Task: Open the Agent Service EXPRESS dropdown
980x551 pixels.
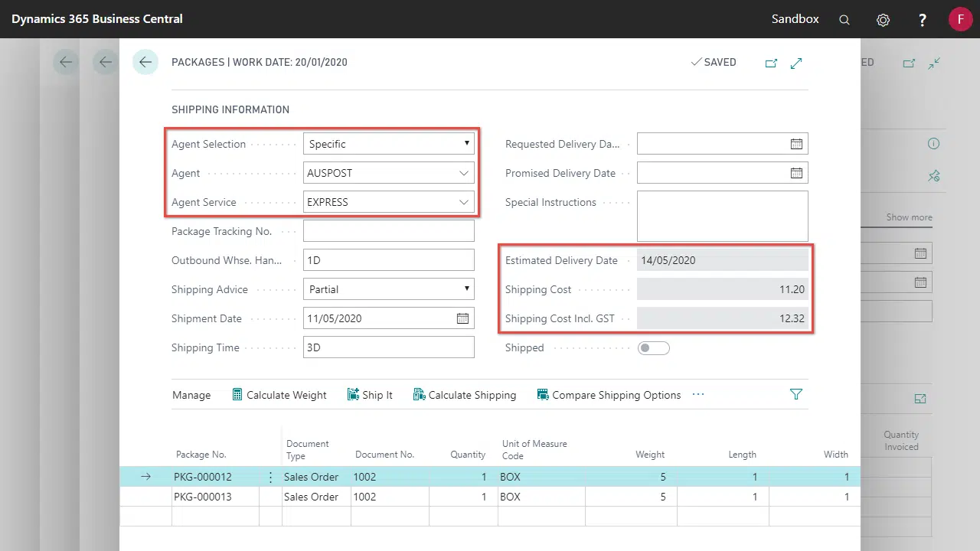Action: (464, 202)
